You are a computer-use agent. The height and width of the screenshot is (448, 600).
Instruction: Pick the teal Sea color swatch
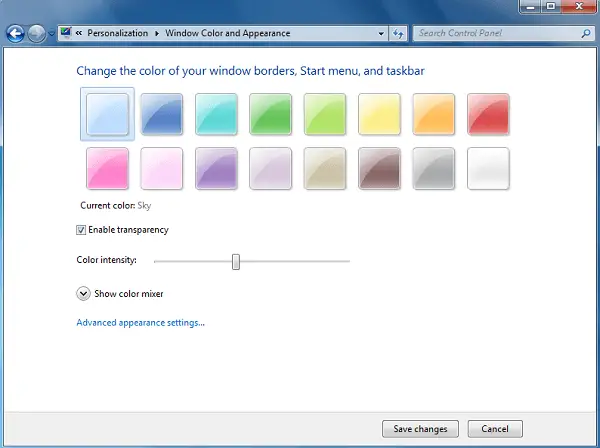[x=216, y=114]
